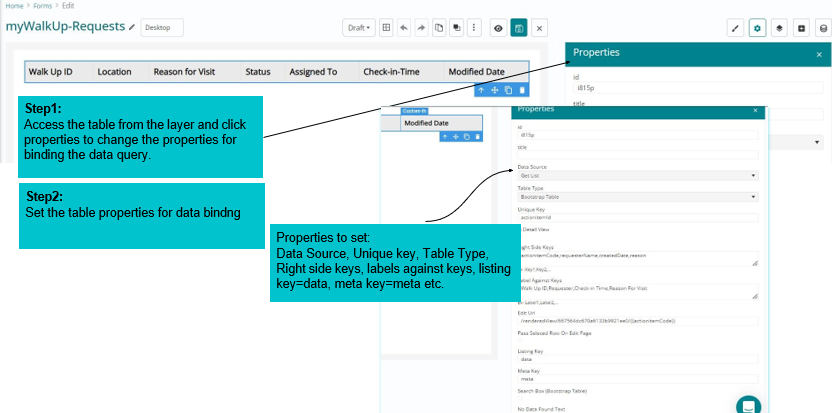Click the grid layout toolbar icon
Image resolution: width=832 pixels, height=413 pixels.
(387, 28)
